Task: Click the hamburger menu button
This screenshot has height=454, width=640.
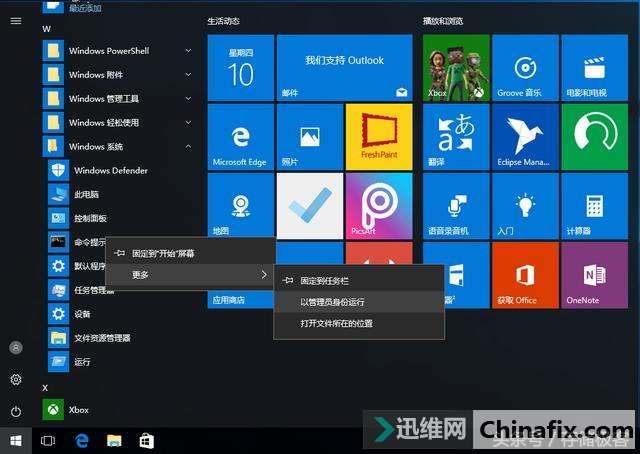Action: pyautogui.click(x=16, y=21)
